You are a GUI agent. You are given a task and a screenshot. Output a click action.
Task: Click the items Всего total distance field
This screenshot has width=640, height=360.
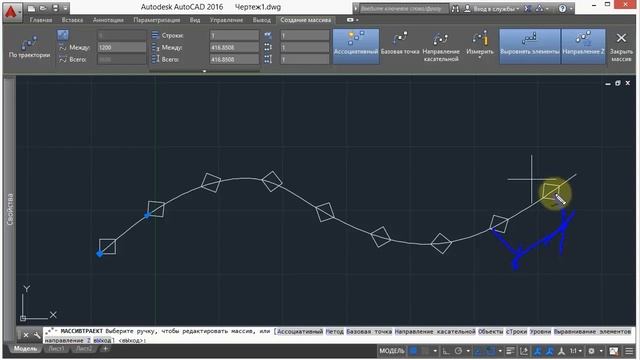point(121,59)
